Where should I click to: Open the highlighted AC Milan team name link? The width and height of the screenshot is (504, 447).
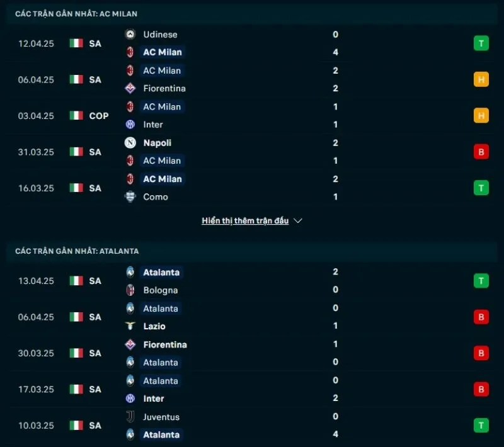click(162, 52)
